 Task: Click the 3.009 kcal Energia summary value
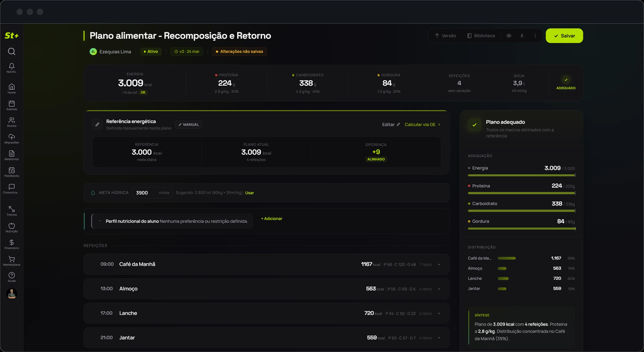coord(135,83)
